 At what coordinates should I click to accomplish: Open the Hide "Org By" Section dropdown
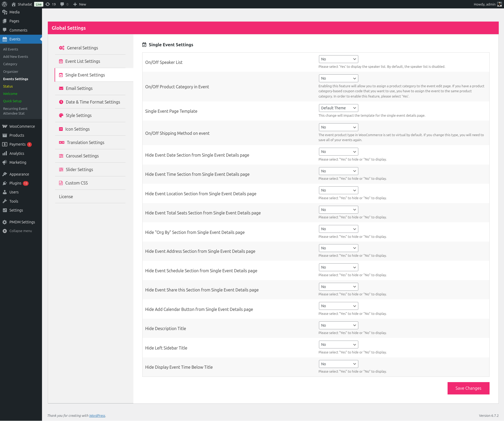338,229
